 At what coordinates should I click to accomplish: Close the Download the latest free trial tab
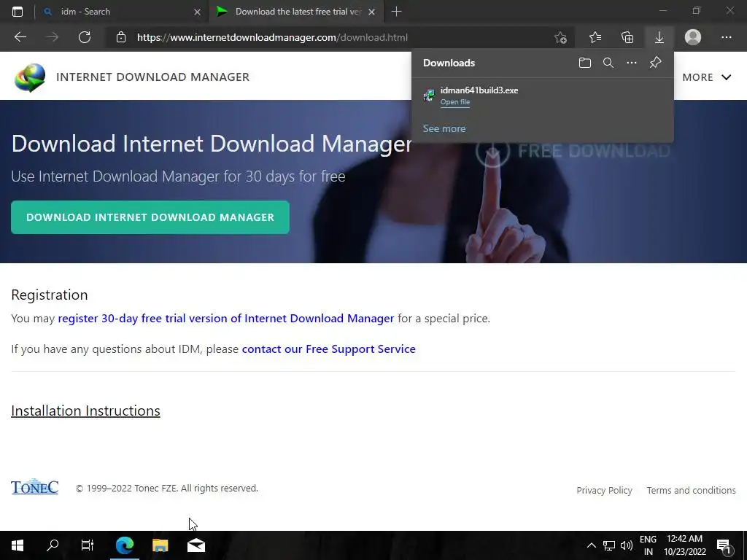371,12
